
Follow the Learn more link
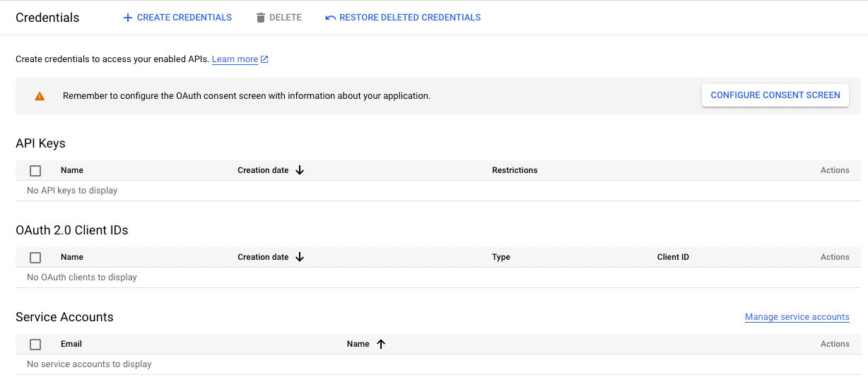(235, 59)
